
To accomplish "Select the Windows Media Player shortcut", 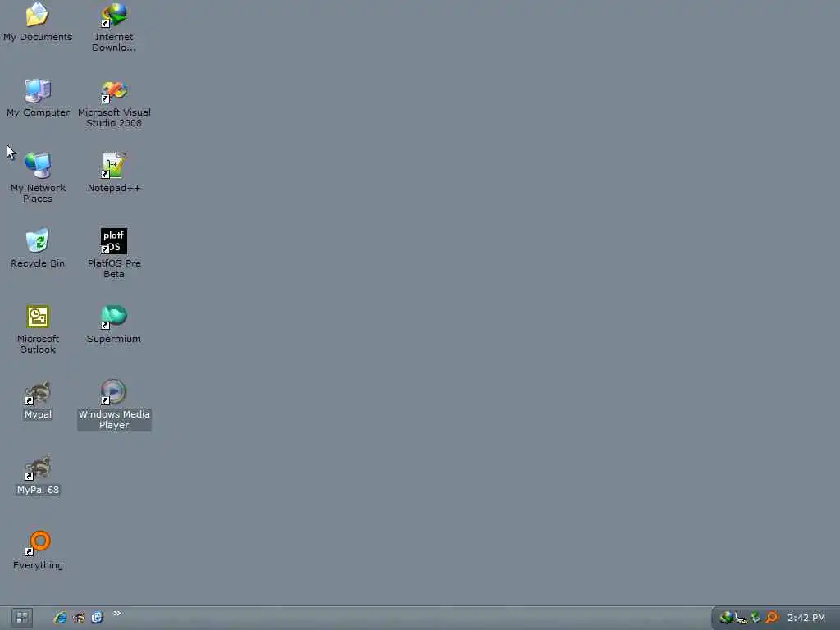I will click(x=113, y=405).
